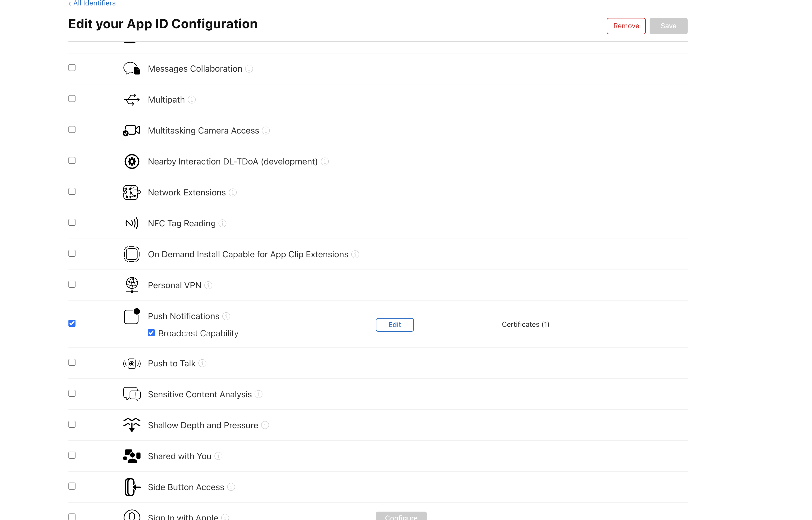Enable the Multipath capability checkbox

tap(72, 99)
